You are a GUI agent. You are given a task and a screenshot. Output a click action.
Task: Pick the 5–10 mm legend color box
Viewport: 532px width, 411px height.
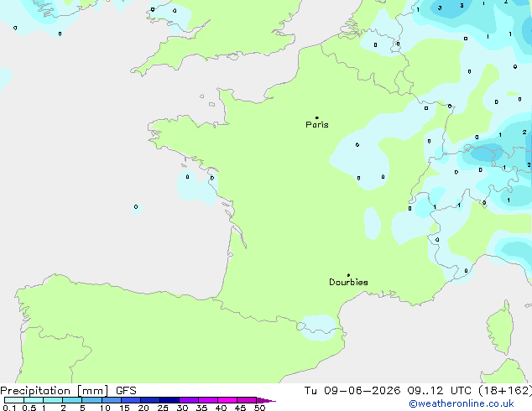click(x=92, y=400)
